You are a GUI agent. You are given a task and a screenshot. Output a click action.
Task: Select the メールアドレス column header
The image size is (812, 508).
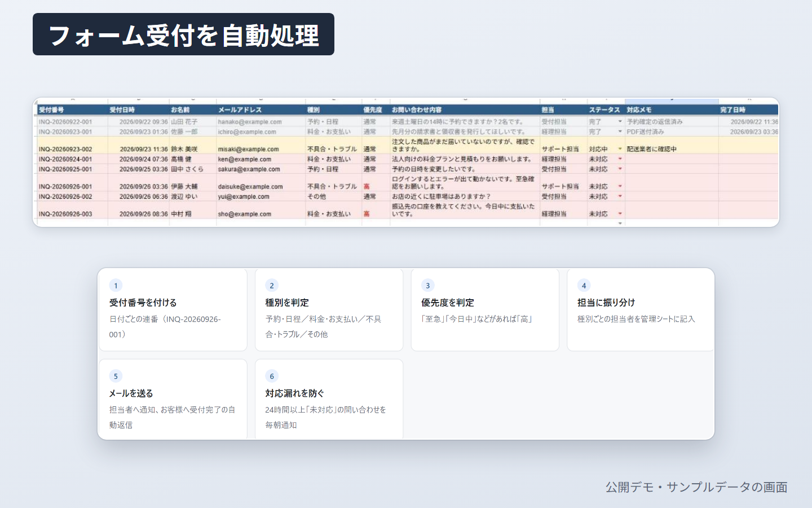tap(261, 110)
